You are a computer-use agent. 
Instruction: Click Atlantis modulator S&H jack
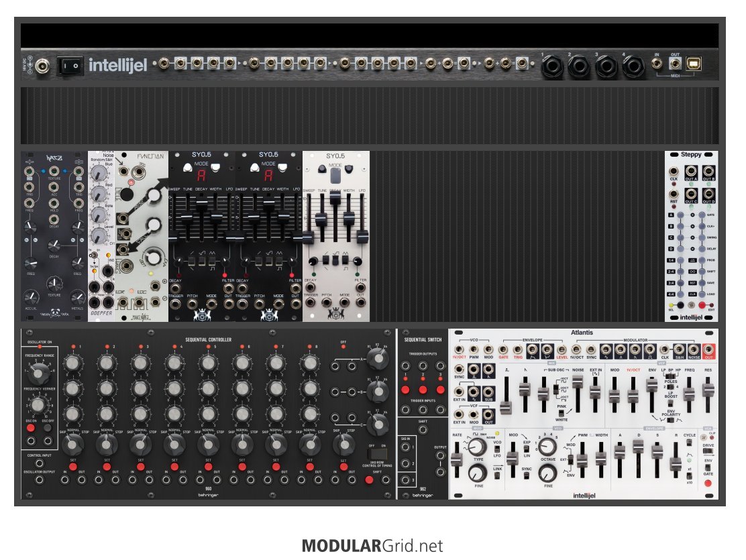tap(679, 350)
